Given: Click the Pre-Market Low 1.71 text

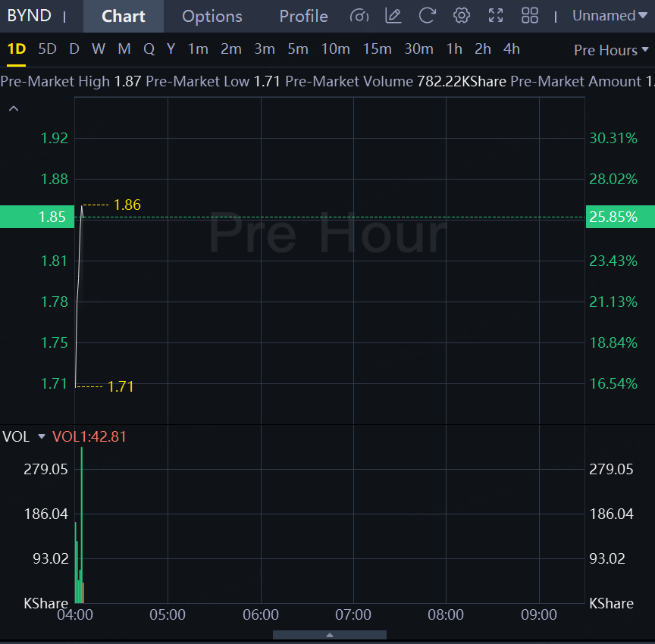Looking at the screenshot, I should coord(213,81).
